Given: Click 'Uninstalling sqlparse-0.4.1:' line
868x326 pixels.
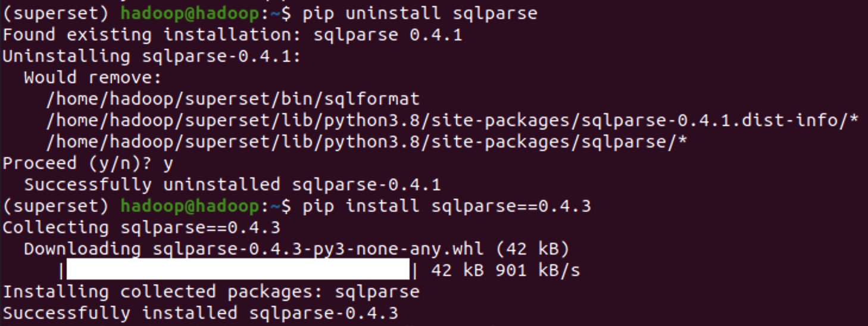Looking at the screenshot, I should click(152, 57).
